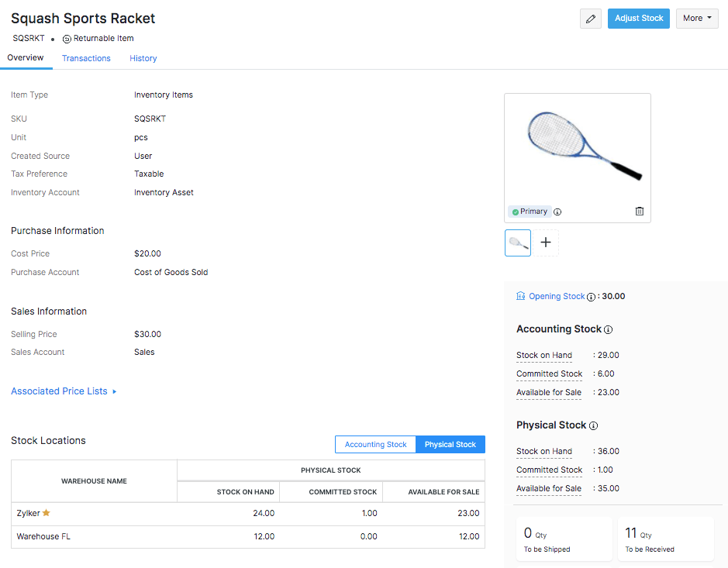Click info icon beside Physical Stock heading
The image size is (728, 568).
pos(594,425)
